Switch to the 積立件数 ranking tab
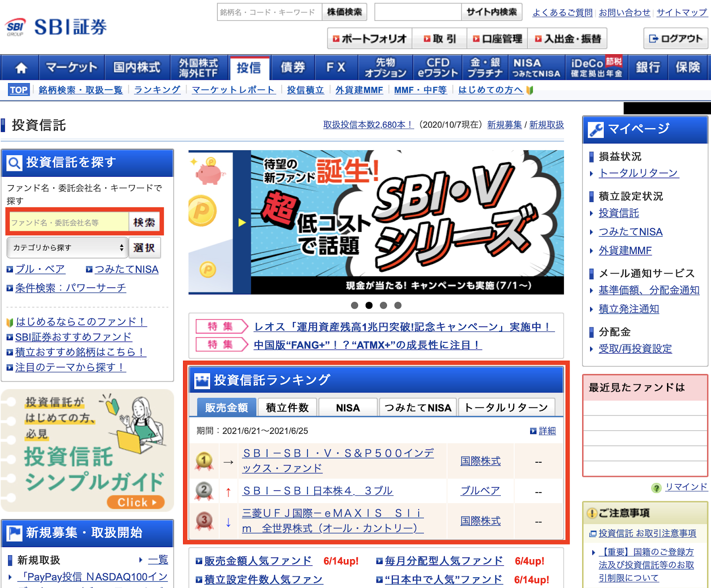This screenshot has width=711, height=588. (x=287, y=407)
